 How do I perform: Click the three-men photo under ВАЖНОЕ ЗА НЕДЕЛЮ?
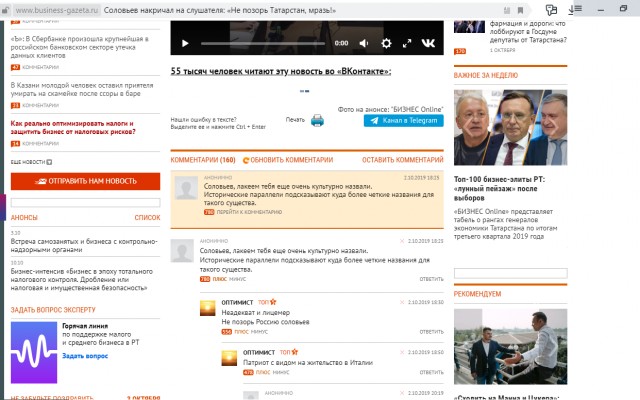[511, 127]
